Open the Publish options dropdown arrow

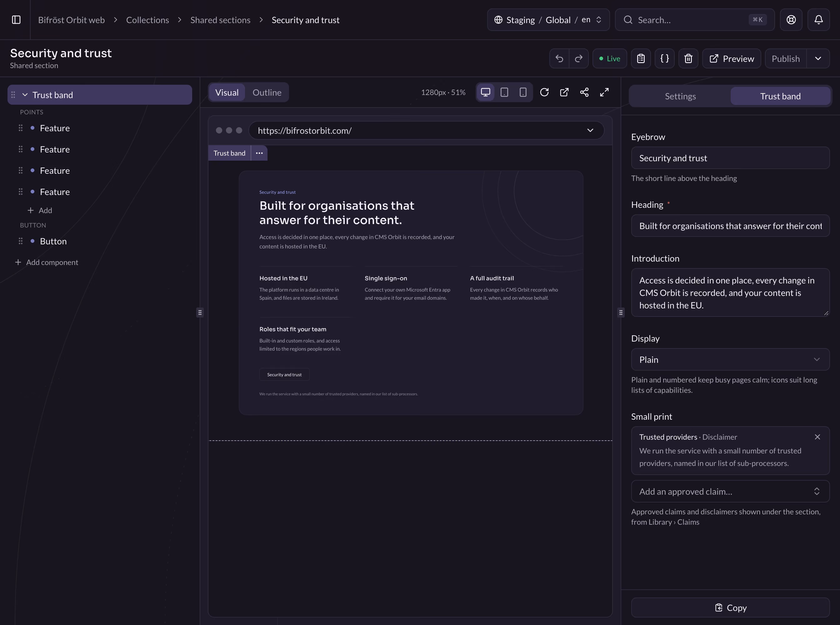(818, 59)
